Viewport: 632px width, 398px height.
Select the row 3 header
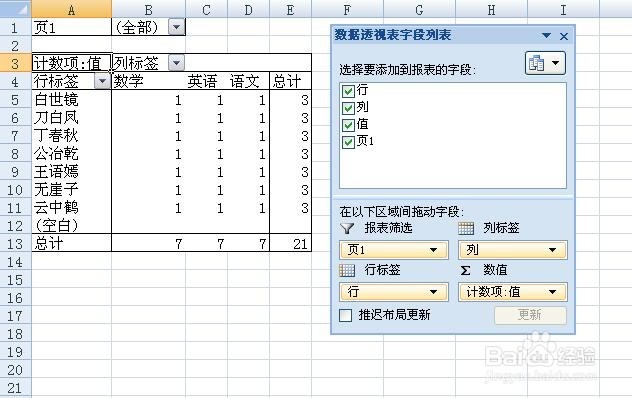15,63
